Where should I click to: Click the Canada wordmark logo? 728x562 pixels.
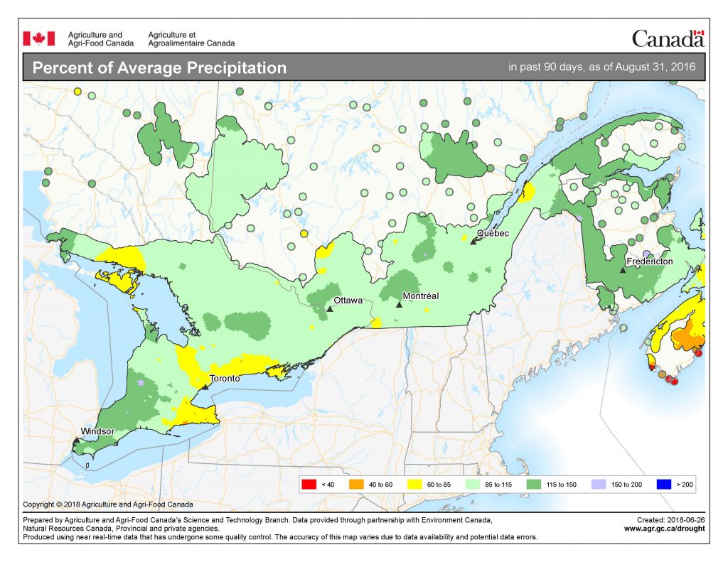pos(668,38)
